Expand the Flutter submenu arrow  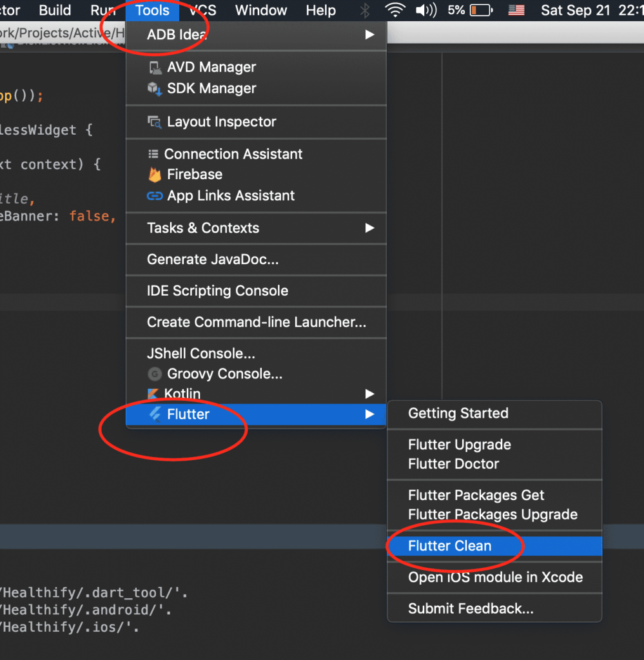click(369, 414)
